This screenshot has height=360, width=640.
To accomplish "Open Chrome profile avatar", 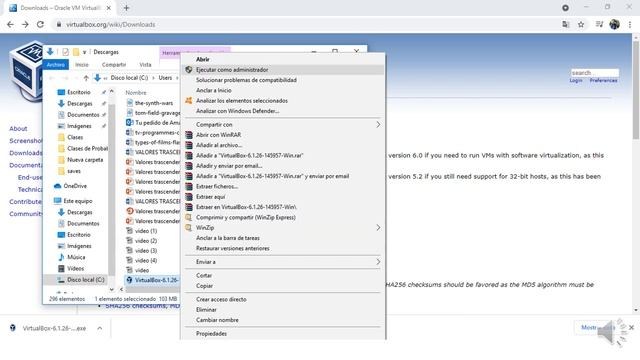I will [614, 24].
